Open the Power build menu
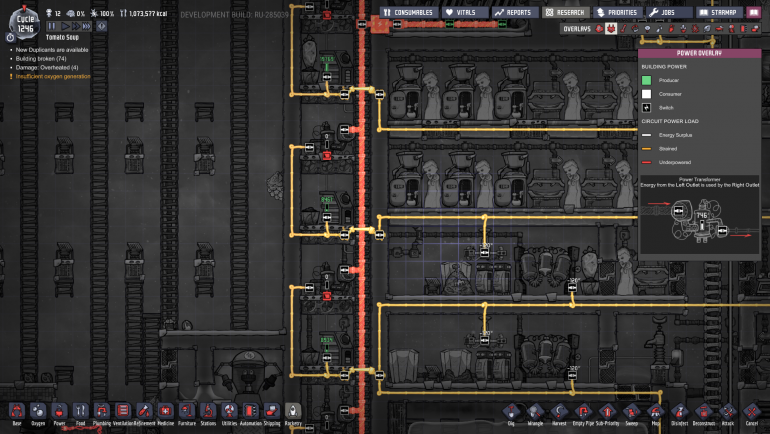 (x=59, y=411)
